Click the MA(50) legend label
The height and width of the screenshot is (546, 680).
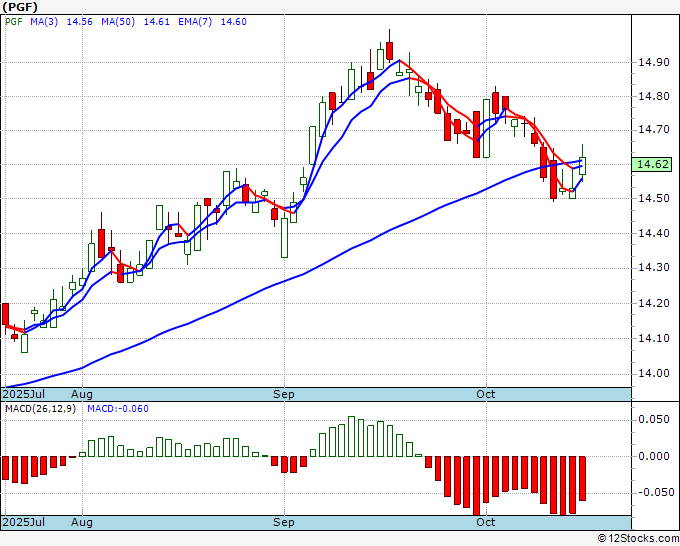click(118, 22)
